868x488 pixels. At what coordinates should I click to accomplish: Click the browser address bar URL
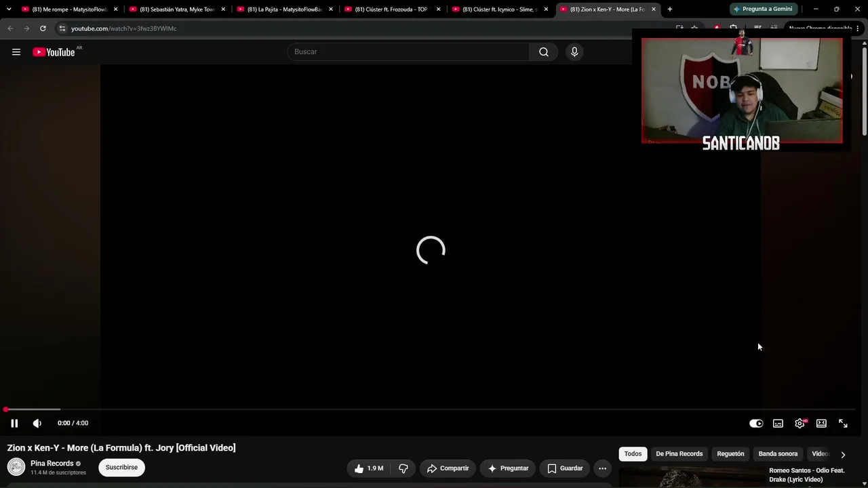[x=123, y=28]
